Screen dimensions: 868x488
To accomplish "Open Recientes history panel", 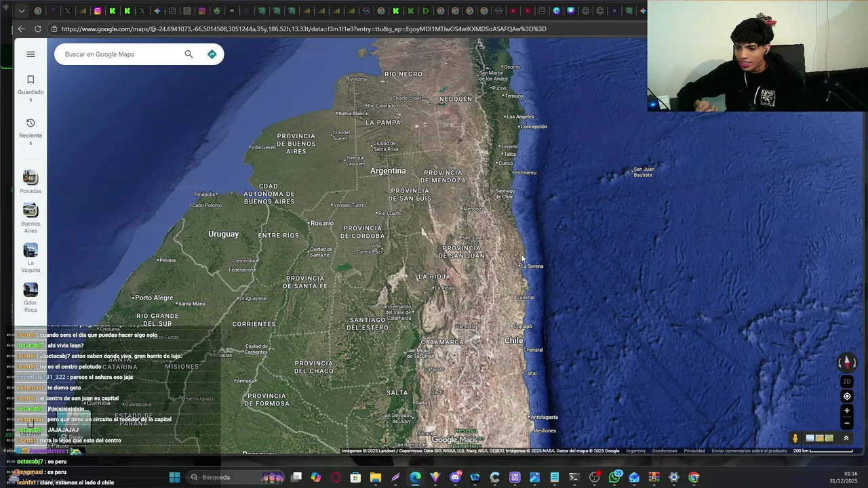I will tap(31, 131).
